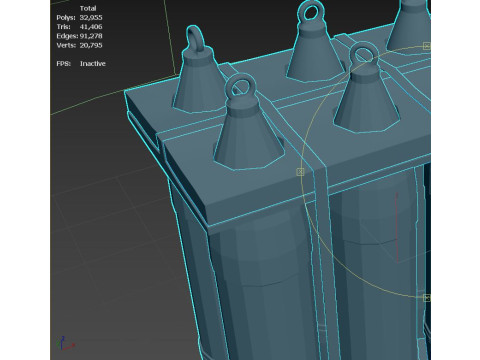Click the XYZ axis gizmo icon
The width and height of the screenshot is (480, 360).
(66, 343)
